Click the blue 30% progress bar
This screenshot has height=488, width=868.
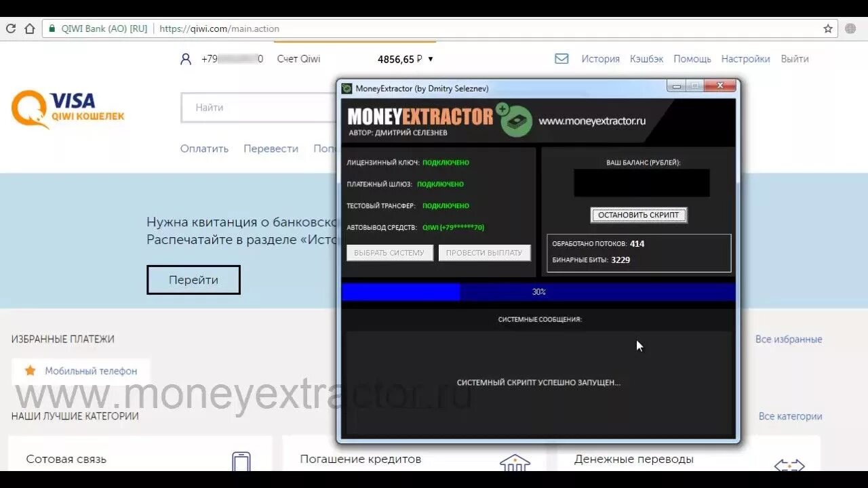click(x=538, y=291)
